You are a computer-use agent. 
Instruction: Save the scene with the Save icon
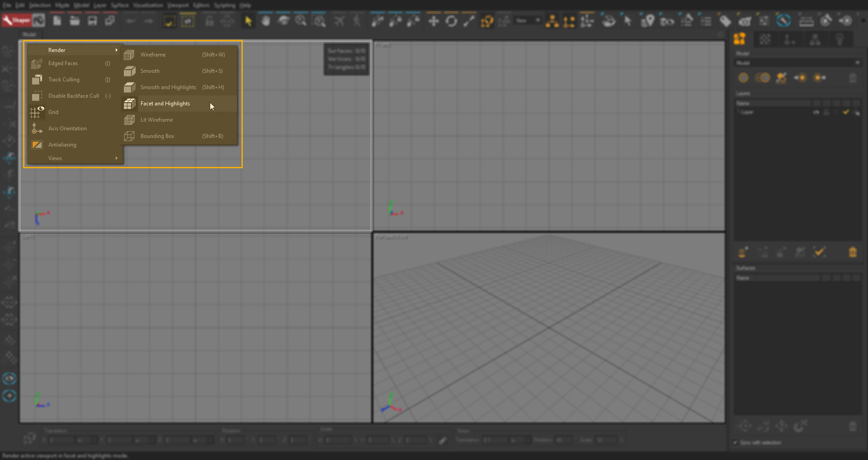92,20
